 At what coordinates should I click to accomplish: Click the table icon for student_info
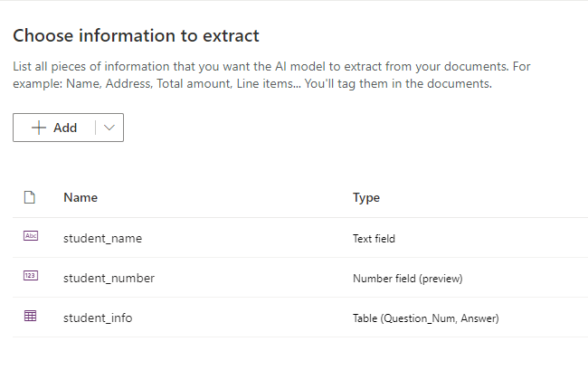click(31, 316)
